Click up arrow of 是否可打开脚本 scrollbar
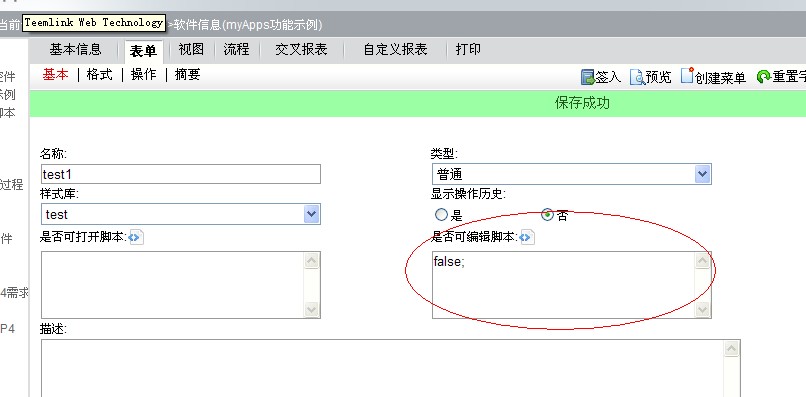The width and height of the screenshot is (806, 397). click(312, 261)
